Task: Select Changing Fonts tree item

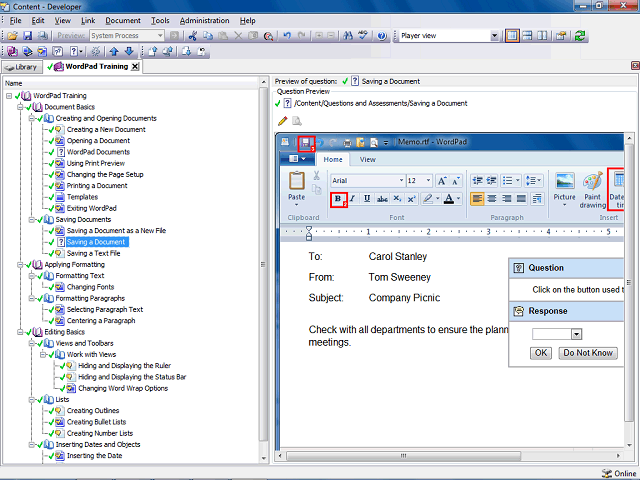Action: coord(90,287)
